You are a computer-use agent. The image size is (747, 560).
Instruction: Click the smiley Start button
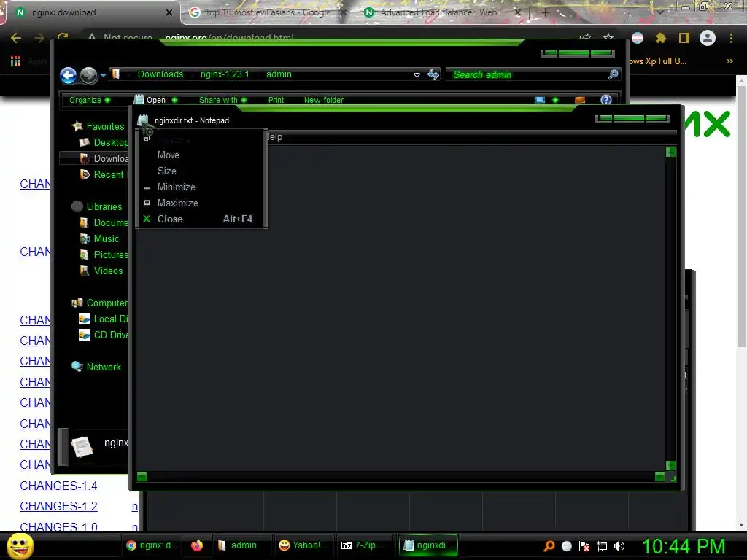pos(20,545)
